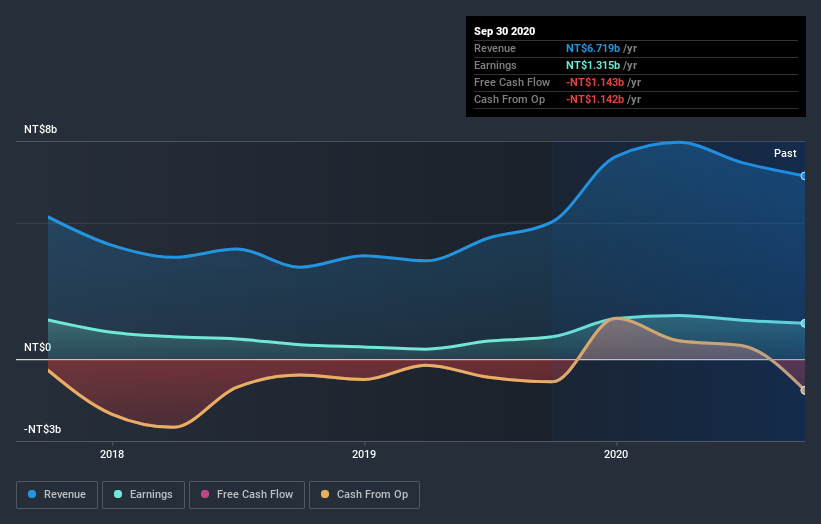This screenshot has width=821, height=524.
Task: Click the -NT$3b y-axis label
Action: coord(42,429)
